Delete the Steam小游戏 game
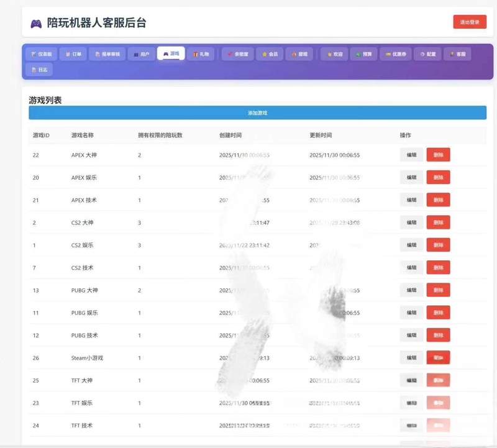 point(438,357)
